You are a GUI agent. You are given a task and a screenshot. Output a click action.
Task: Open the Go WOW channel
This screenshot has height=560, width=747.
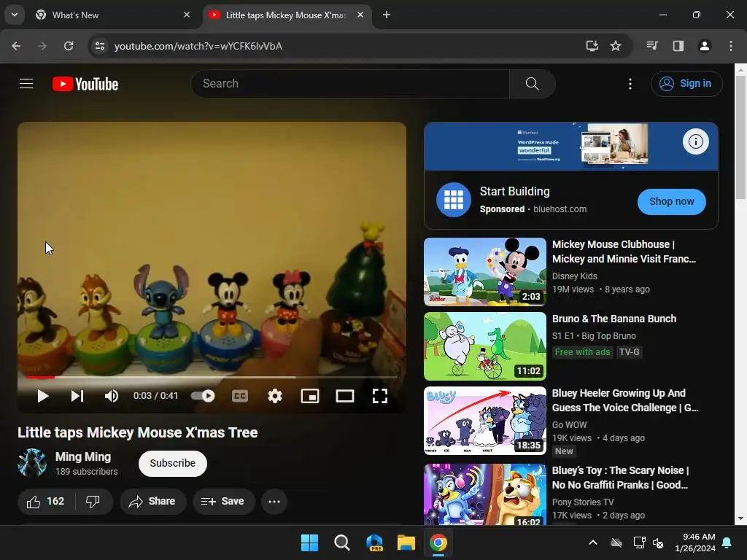click(569, 425)
